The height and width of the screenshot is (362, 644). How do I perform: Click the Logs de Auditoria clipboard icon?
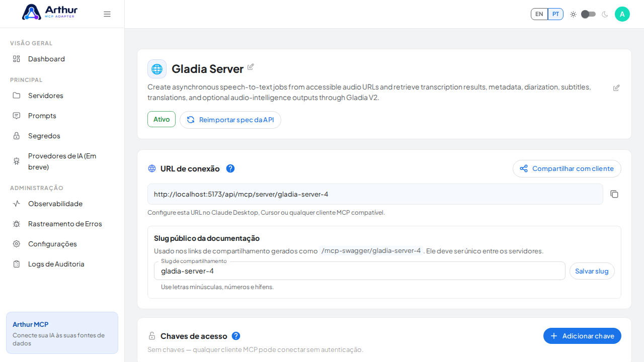pyautogui.click(x=17, y=264)
